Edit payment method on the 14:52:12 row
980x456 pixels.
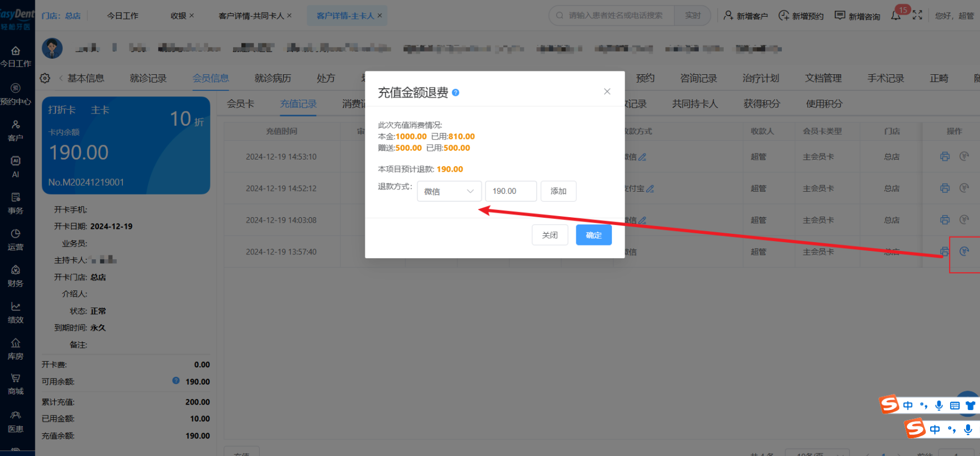[650, 188]
